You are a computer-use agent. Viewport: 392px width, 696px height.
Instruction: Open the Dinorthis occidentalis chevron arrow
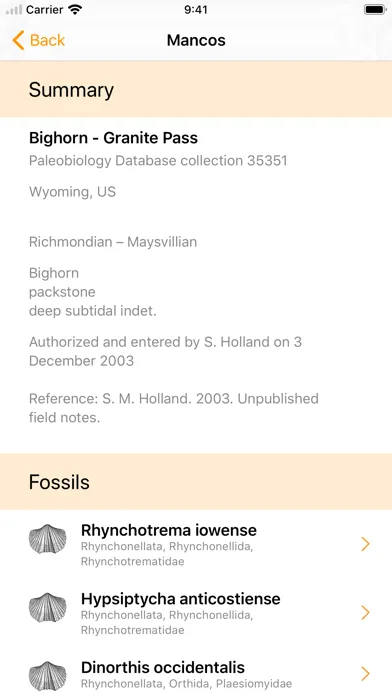tap(365, 674)
